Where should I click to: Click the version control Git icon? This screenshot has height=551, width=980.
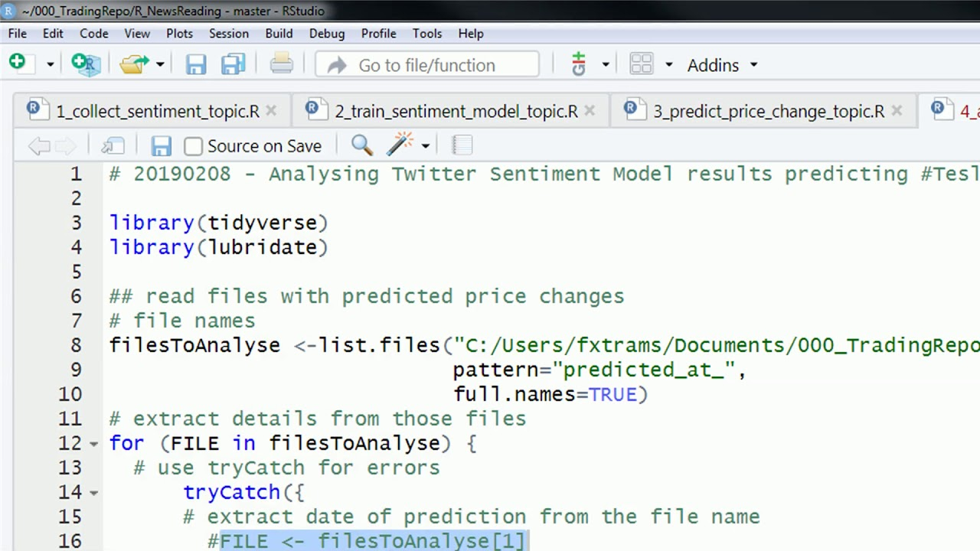pyautogui.click(x=579, y=64)
